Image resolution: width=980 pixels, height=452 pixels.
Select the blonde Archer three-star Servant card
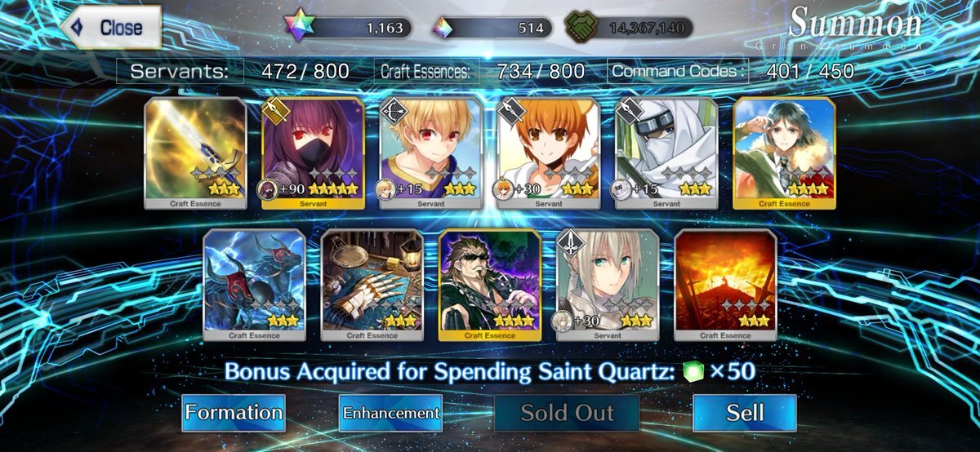point(430,153)
